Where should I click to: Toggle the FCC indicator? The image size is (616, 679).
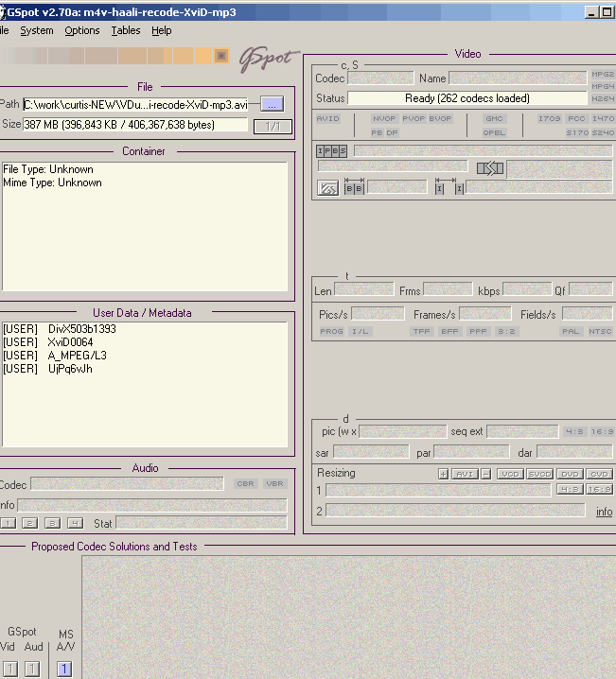click(x=576, y=118)
